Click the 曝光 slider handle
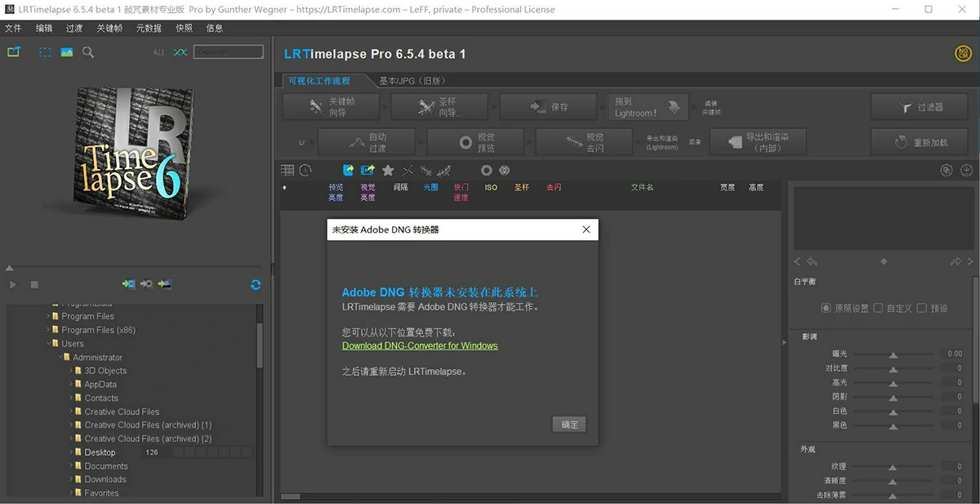Image resolution: width=980 pixels, height=504 pixels. click(893, 355)
